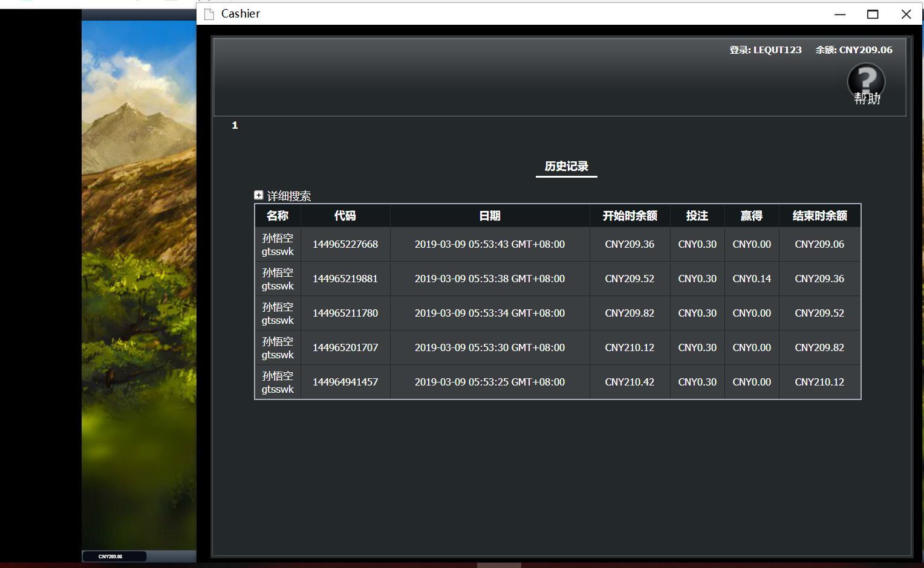Click bet CNY0.30 in the 05:53:38 row
This screenshot has width=924, height=568.
point(697,279)
